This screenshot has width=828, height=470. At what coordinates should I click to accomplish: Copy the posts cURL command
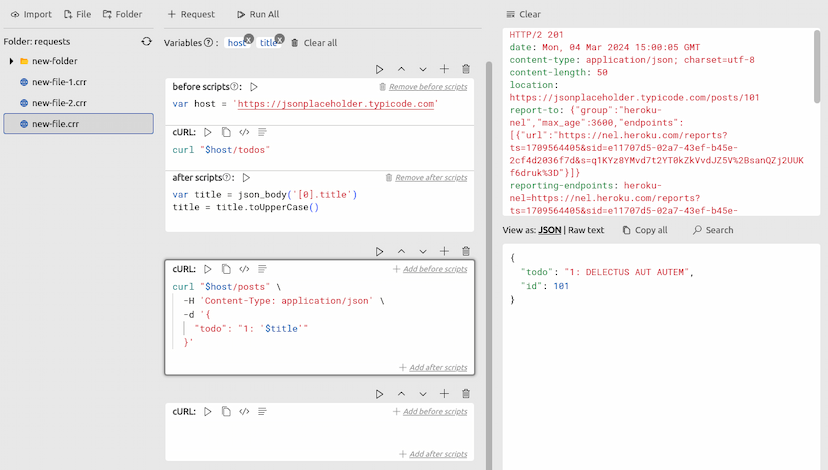point(226,269)
